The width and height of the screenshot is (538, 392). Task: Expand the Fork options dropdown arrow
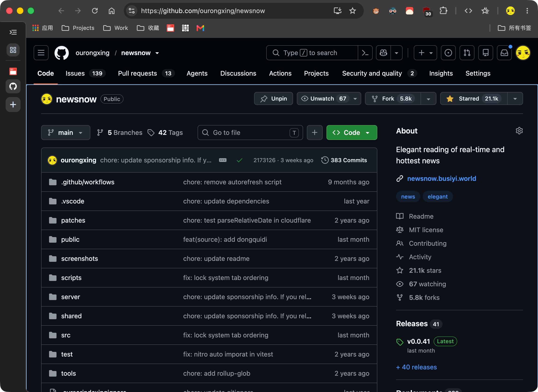pyautogui.click(x=428, y=98)
